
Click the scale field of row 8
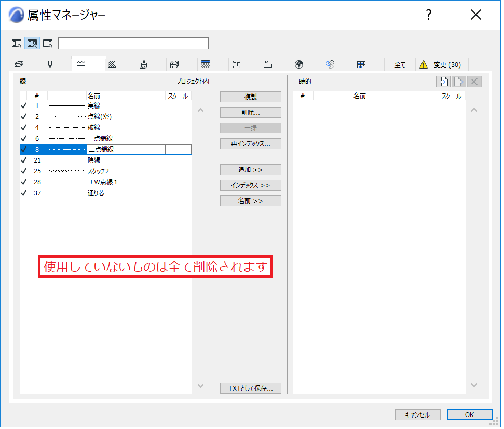click(x=179, y=149)
